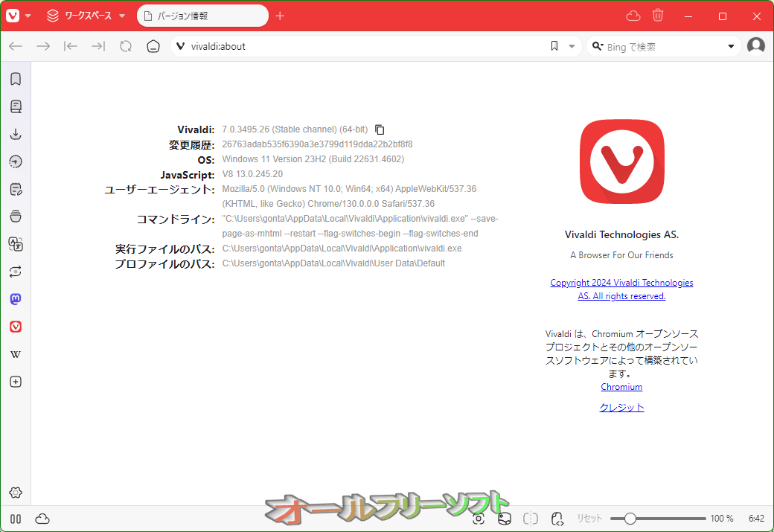Open the Mastodon web panel
Screen dimensions: 774x532
[15, 299]
